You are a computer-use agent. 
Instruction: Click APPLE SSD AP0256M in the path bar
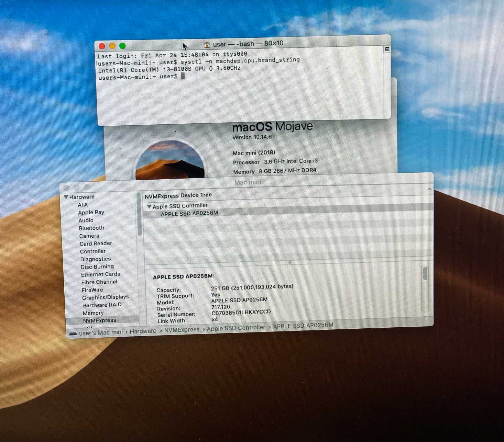click(303, 326)
